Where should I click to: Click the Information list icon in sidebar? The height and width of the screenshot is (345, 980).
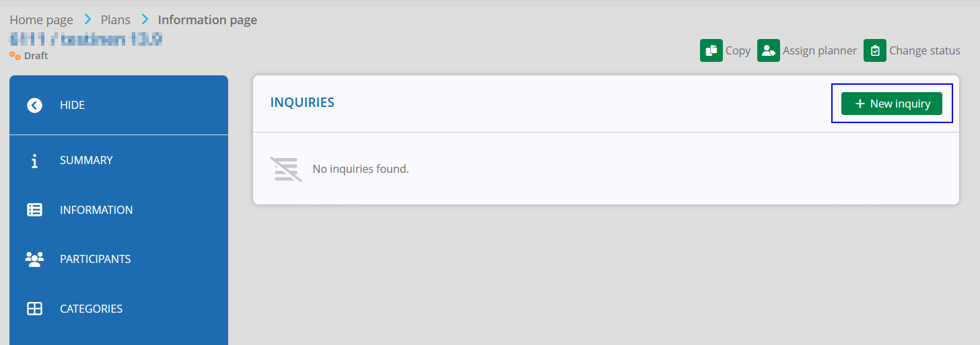[x=34, y=210]
